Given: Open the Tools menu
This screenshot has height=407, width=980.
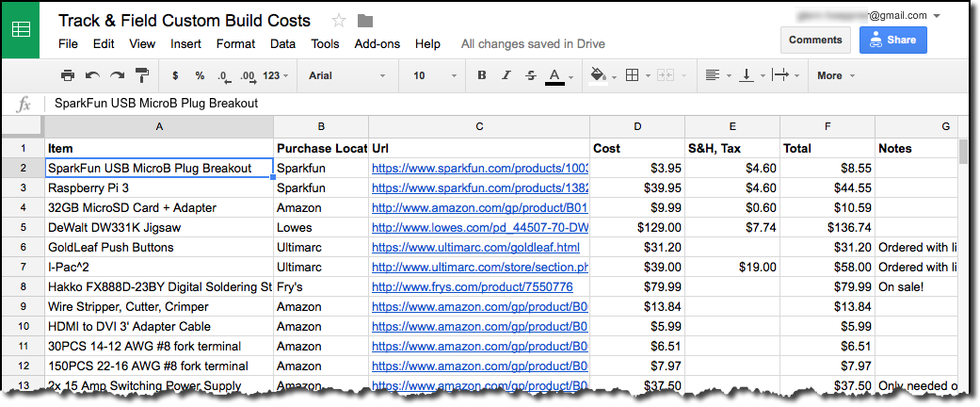Looking at the screenshot, I should click(325, 43).
